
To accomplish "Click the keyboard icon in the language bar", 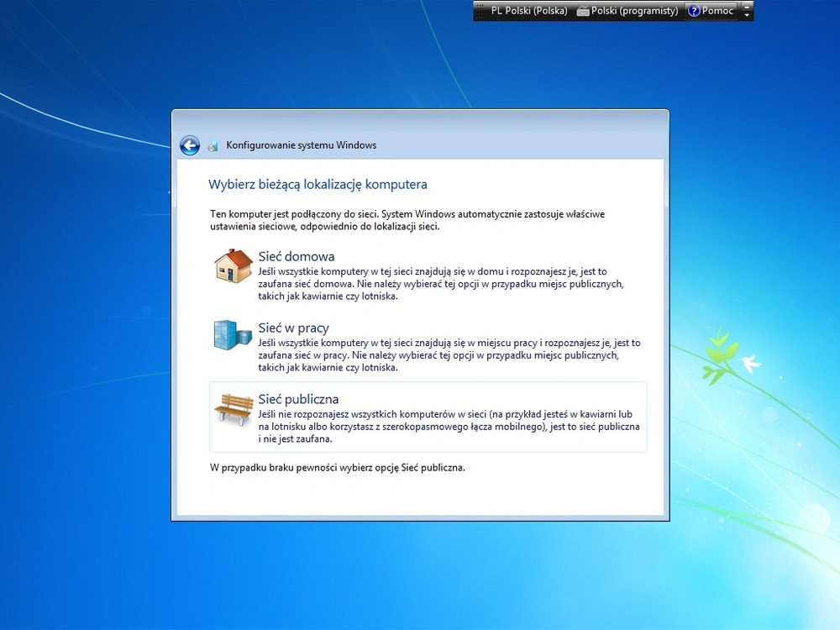I will 583,11.
